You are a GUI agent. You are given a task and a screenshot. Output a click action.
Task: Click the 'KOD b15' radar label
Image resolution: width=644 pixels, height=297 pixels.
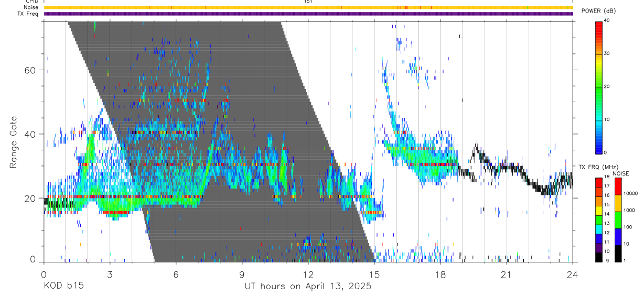pos(63,287)
